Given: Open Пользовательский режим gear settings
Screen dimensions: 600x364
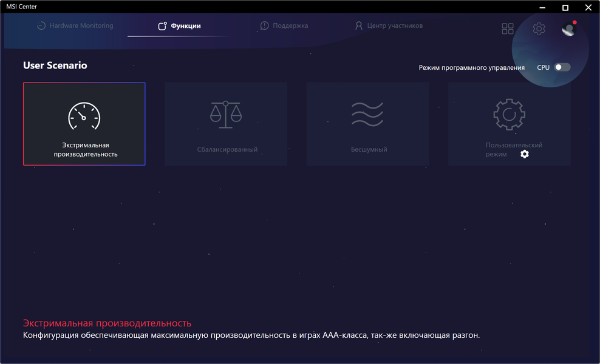Looking at the screenshot, I should click(524, 154).
